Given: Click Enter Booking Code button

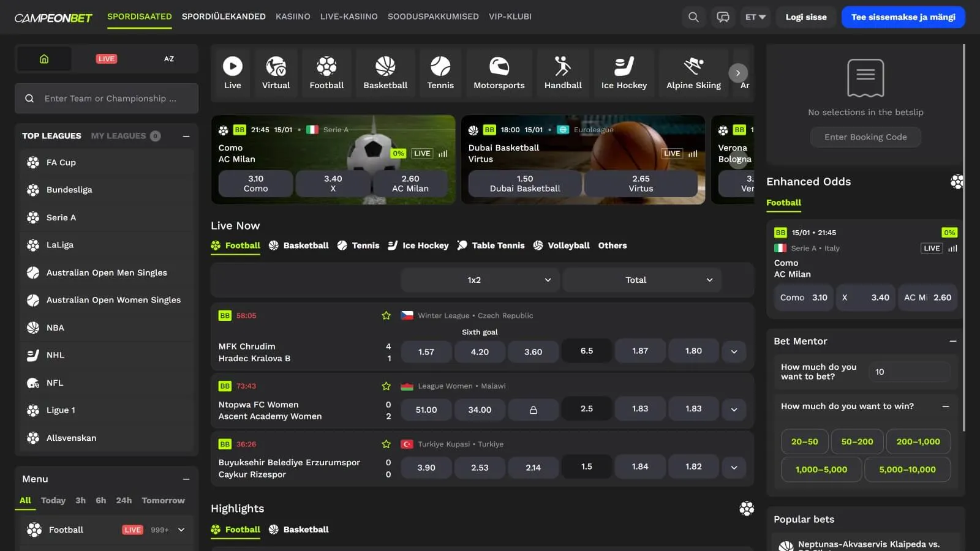Looking at the screenshot, I should pyautogui.click(x=865, y=137).
